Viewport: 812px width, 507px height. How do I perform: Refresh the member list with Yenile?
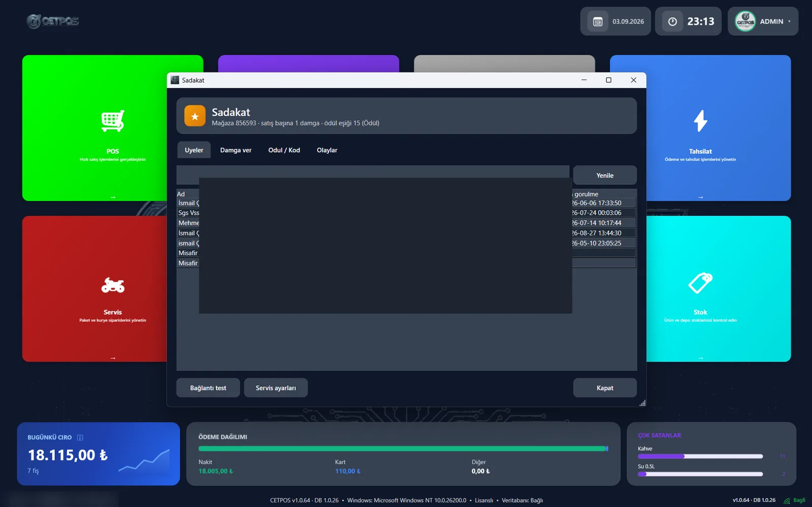click(x=605, y=176)
